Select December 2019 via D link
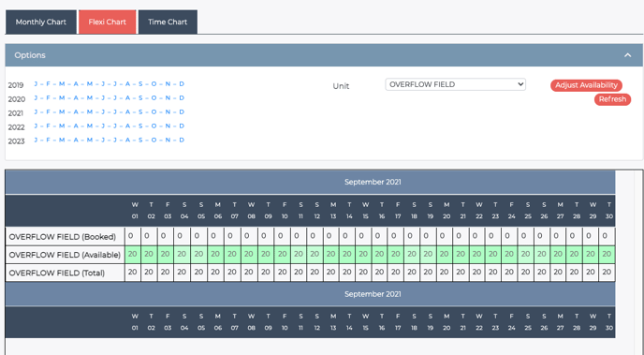The image size is (644, 355). tap(182, 83)
